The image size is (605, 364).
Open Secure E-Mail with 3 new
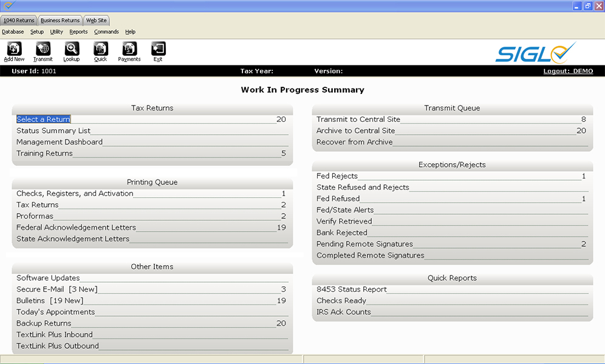tap(56, 289)
